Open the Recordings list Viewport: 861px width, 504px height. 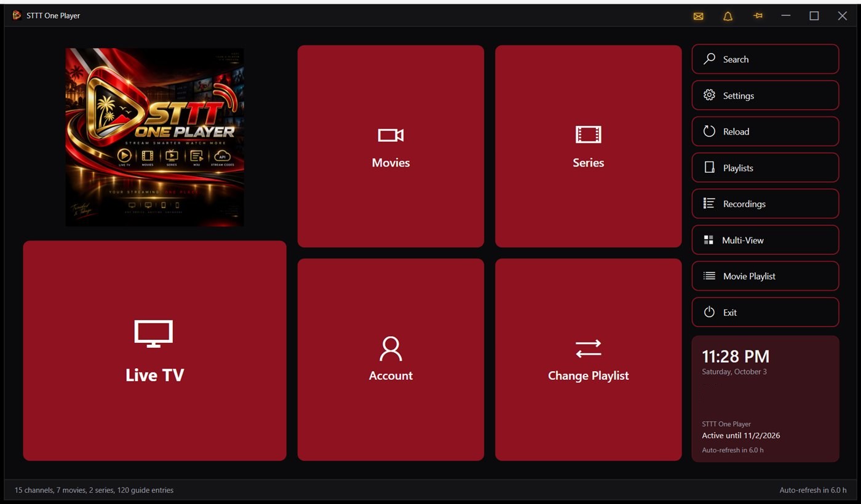[x=765, y=203]
